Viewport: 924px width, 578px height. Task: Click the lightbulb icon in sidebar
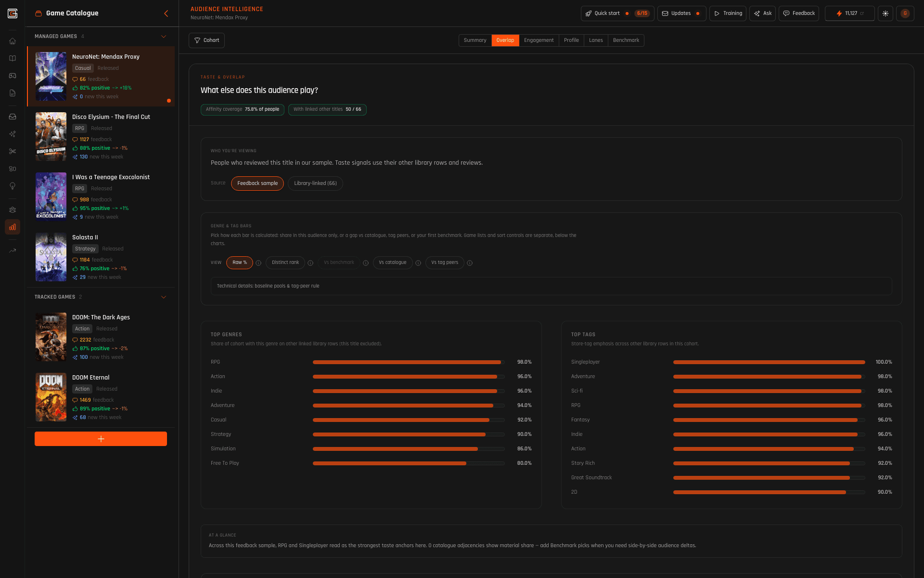(x=13, y=186)
